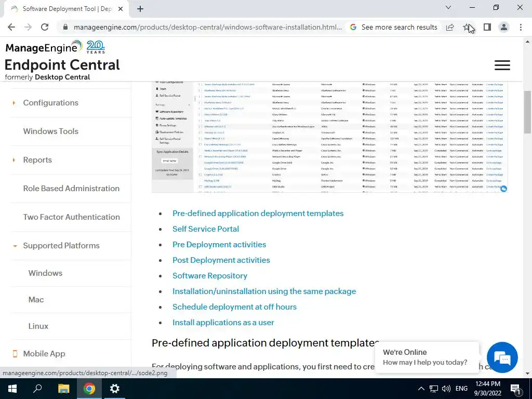
Task: Open the clock and calendar
Action: click(x=487, y=389)
